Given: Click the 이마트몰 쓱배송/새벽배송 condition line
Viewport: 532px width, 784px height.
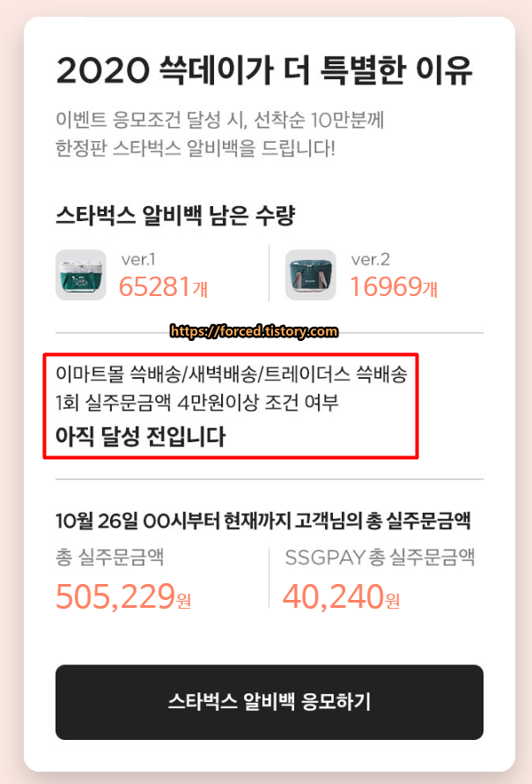Looking at the screenshot, I should click(x=232, y=374).
